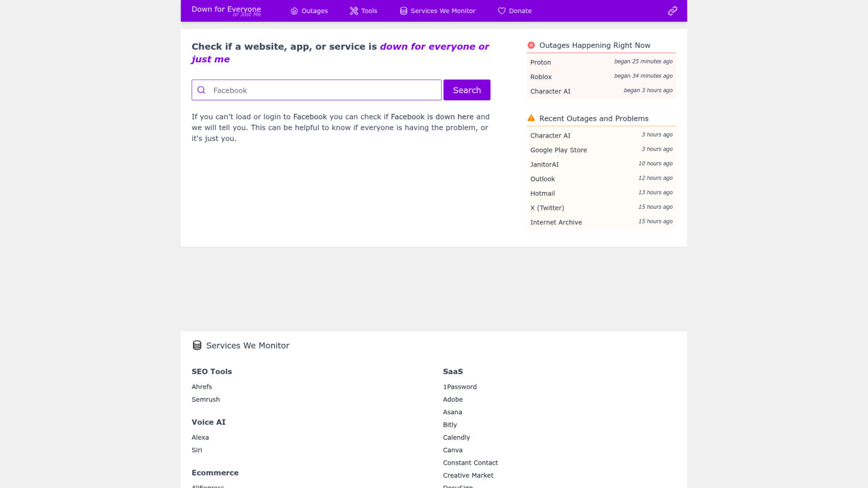The height and width of the screenshot is (488, 868).
Task: Click the Down for Everyone logo
Action: click(x=226, y=10)
